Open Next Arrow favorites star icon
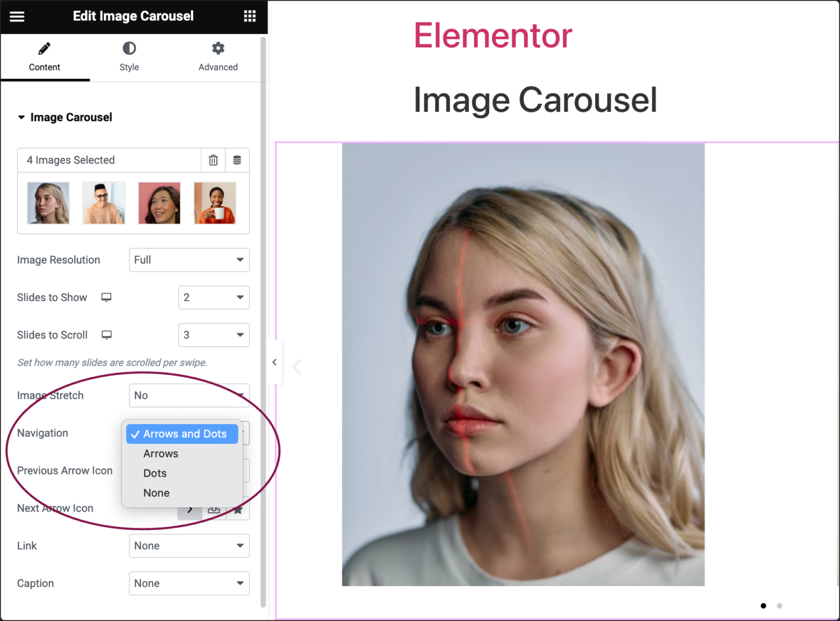This screenshot has width=840, height=621. [238, 508]
